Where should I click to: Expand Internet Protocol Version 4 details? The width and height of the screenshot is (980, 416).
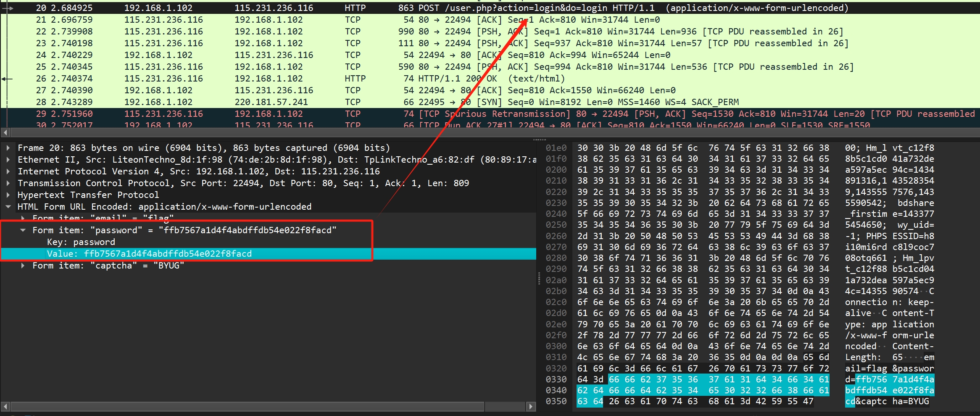point(8,171)
